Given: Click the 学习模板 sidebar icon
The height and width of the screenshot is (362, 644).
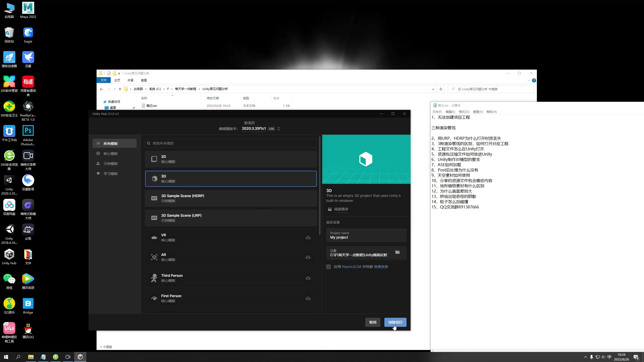Looking at the screenshot, I should click(x=98, y=173).
